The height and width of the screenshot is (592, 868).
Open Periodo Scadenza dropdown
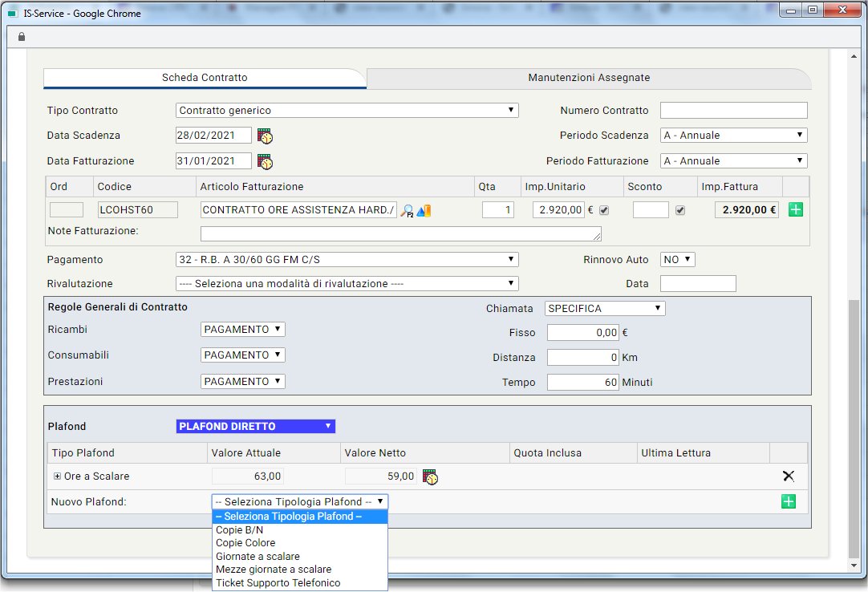point(733,135)
